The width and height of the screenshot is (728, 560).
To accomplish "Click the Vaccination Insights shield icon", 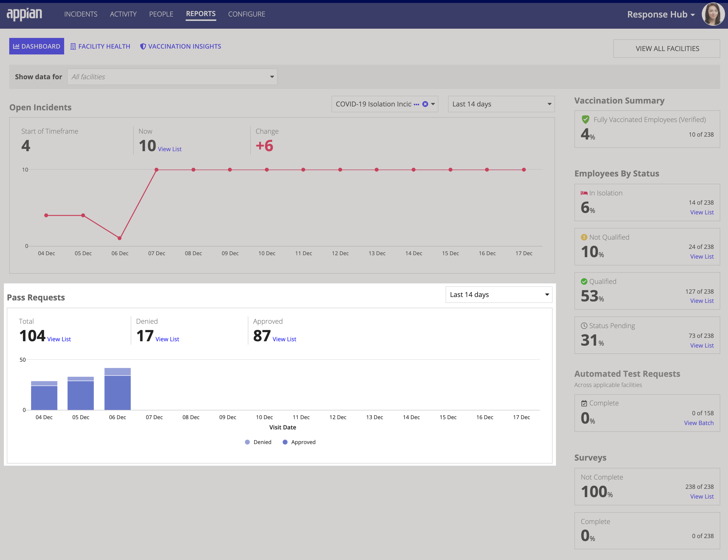I will (143, 46).
